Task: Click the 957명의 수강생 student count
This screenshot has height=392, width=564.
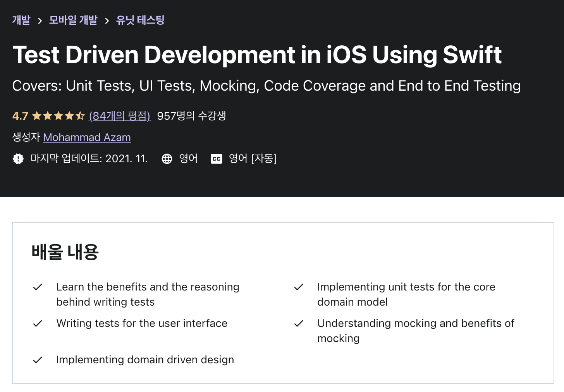Action: [191, 116]
